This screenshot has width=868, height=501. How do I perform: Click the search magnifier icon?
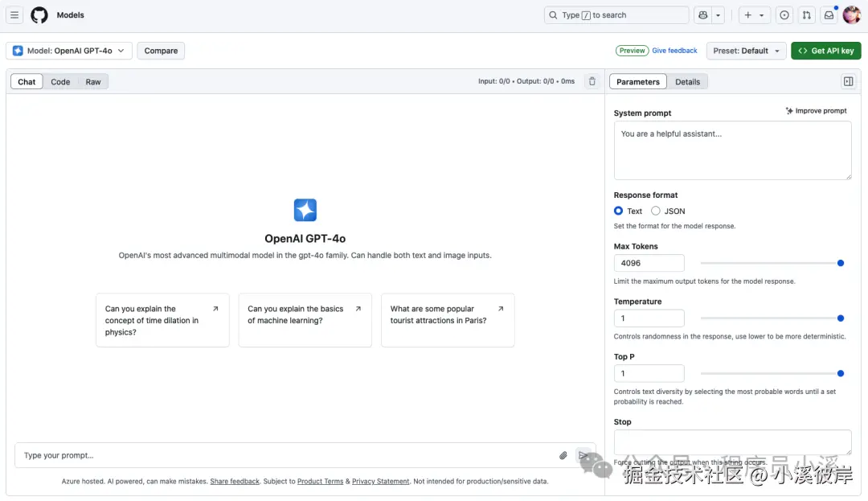pos(553,15)
